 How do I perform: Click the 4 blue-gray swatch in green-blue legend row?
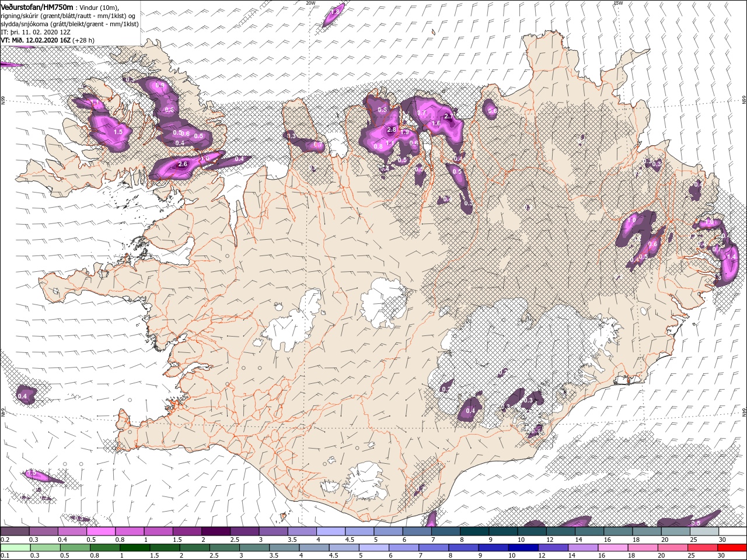coord(313,548)
